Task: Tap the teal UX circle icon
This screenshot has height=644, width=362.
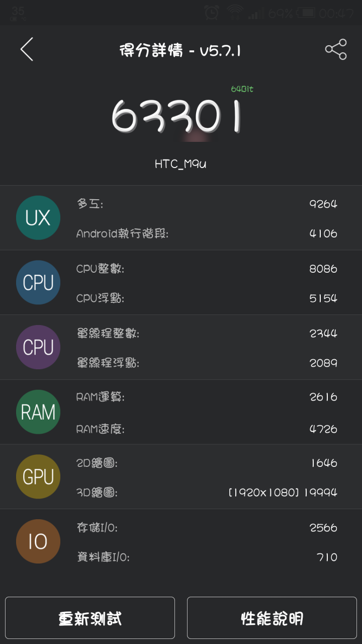Action: 38,218
